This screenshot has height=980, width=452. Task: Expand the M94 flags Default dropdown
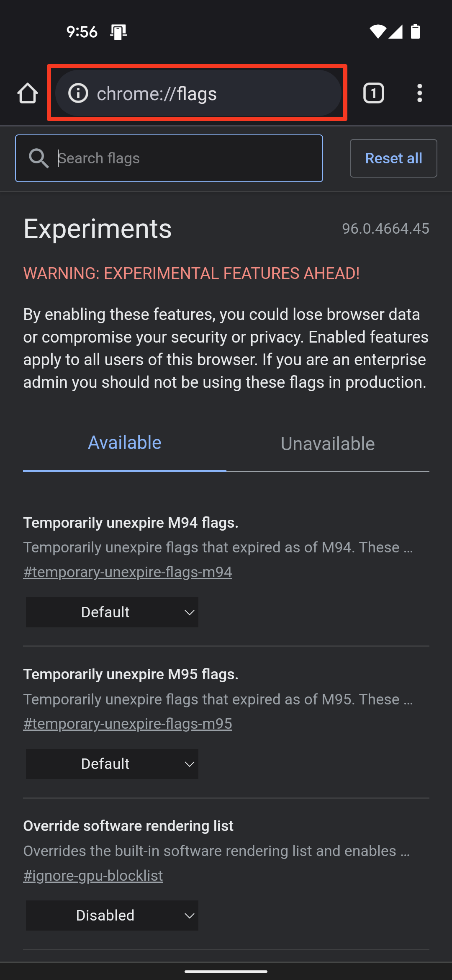pos(112,612)
